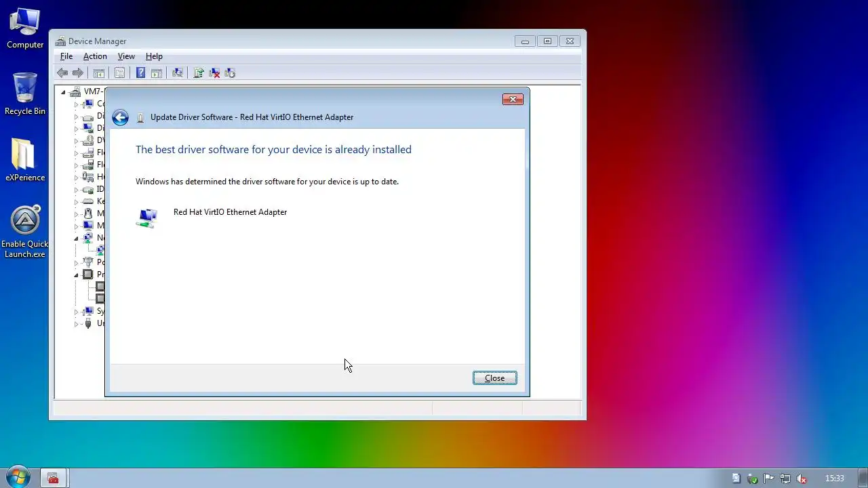Viewport: 868px width, 488px height.
Task: Click Safely Remove Hardware tray icon
Action: click(753, 479)
